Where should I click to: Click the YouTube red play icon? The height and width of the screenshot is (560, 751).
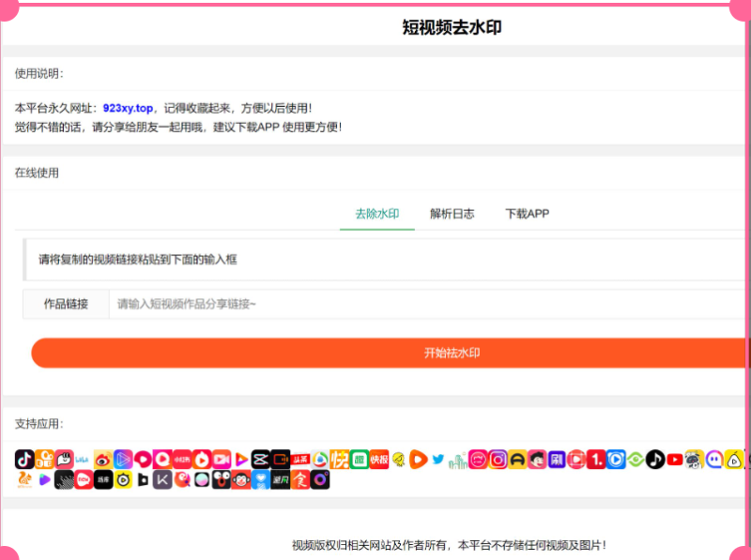point(674,460)
